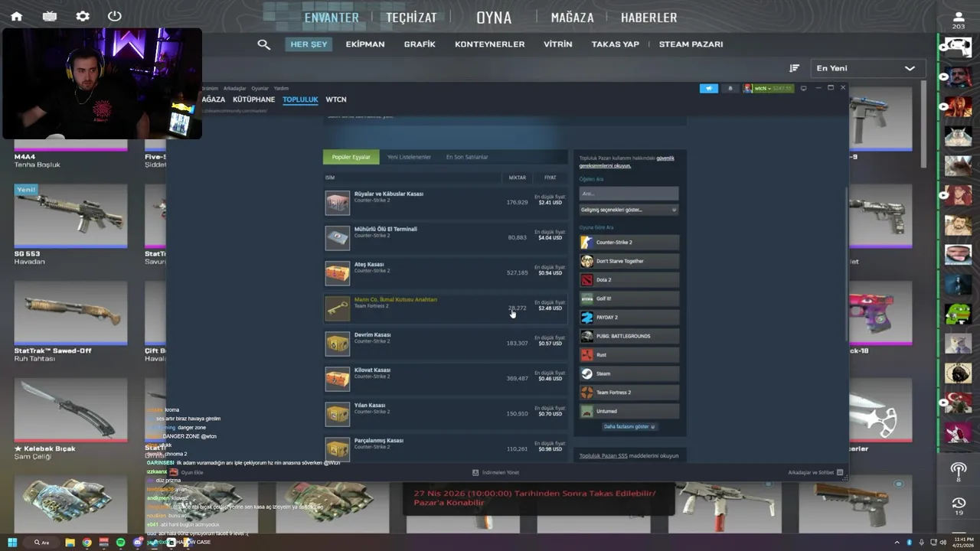Click the Steam market page scrollbar
This screenshot has height=551, width=980.
pos(846,264)
